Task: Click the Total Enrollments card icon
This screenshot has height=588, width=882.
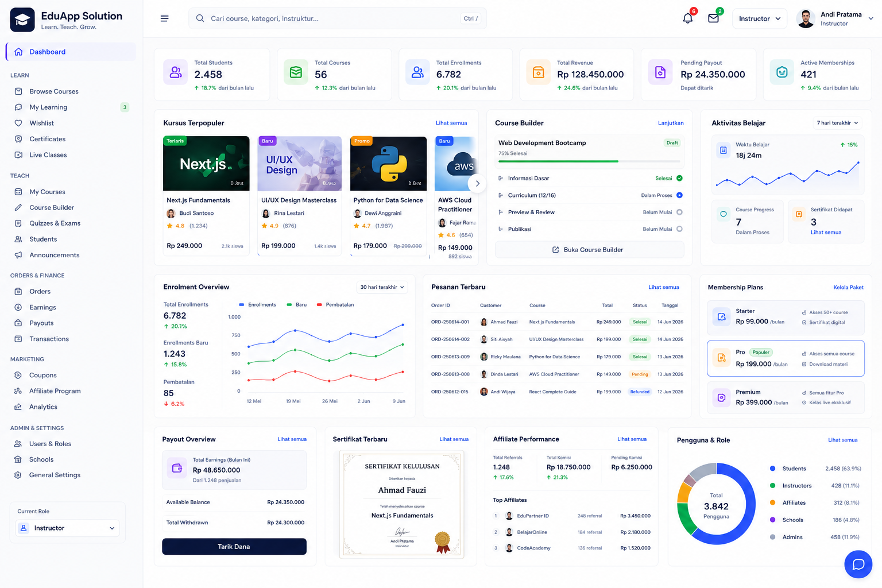Action: click(x=417, y=72)
